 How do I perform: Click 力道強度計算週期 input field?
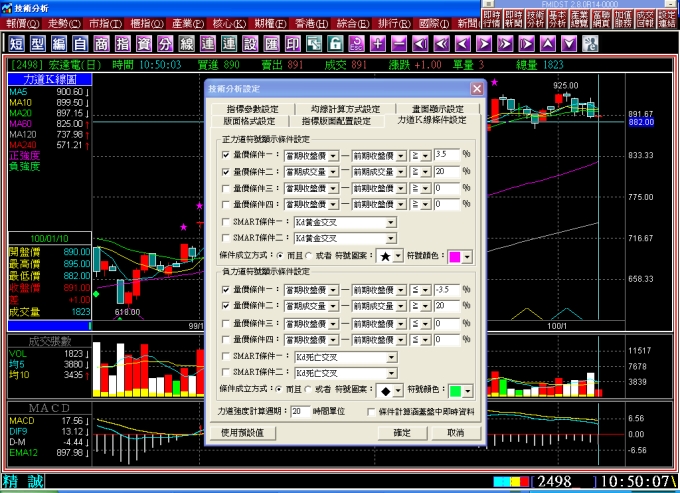(301, 411)
